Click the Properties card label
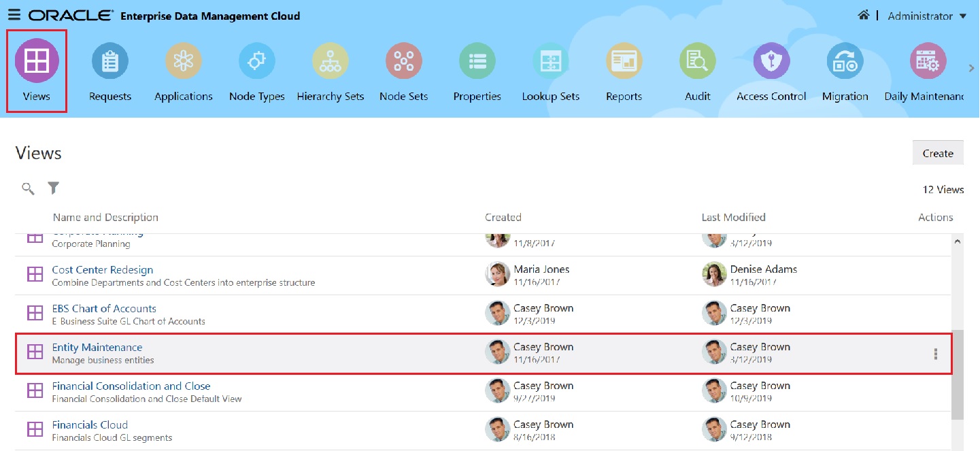Image resolution: width=980 pixels, height=451 pixels. [477, 97]
